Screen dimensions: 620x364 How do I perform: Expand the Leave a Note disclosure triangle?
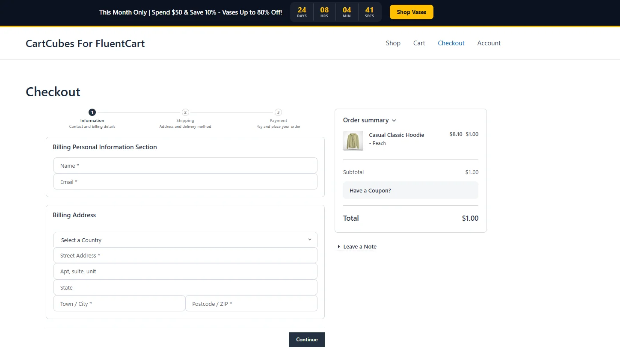click(x=339, y=247)
